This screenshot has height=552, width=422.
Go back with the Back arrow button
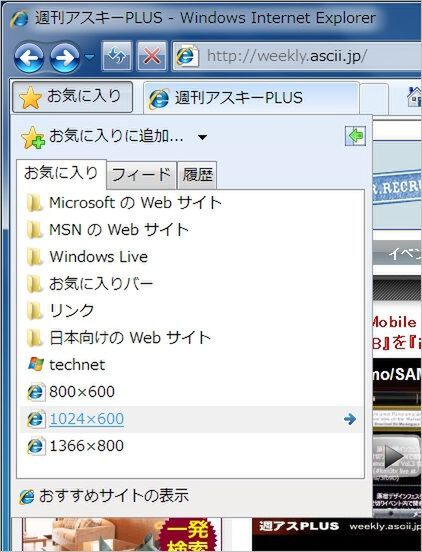tap(29, 57)
